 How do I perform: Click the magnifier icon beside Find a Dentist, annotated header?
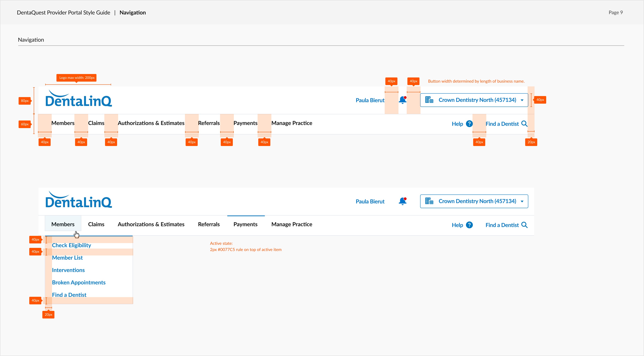(x=524, y=124)
